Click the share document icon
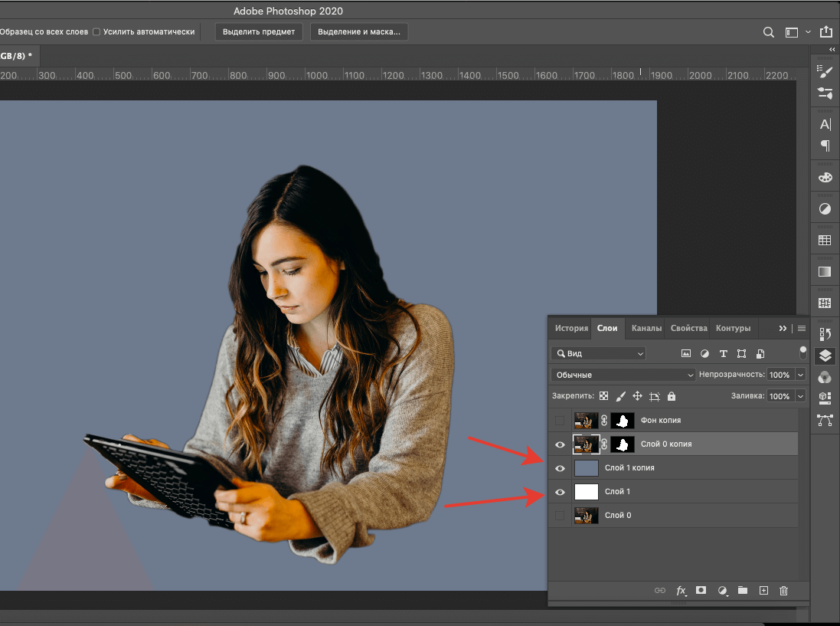 825,31
